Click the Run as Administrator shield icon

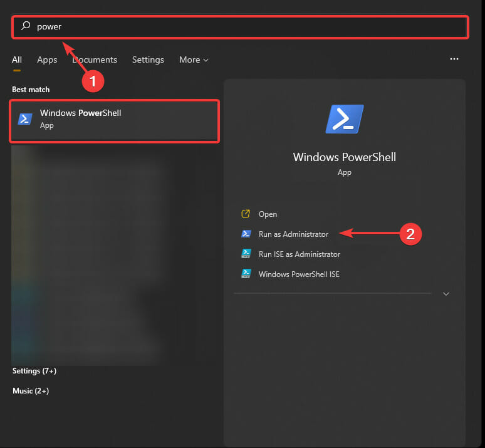pyautogui.click(x=246, y=234)
